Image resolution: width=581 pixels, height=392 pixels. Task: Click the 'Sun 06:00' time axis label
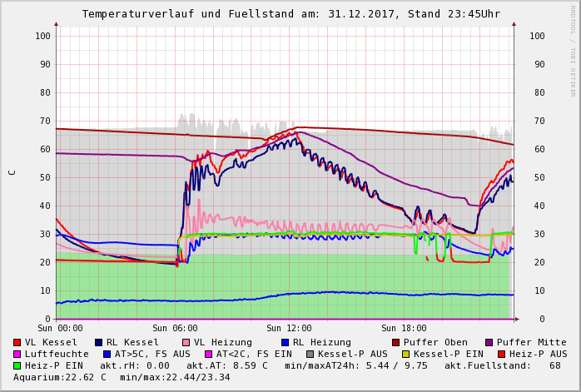[x=174, y=329]
